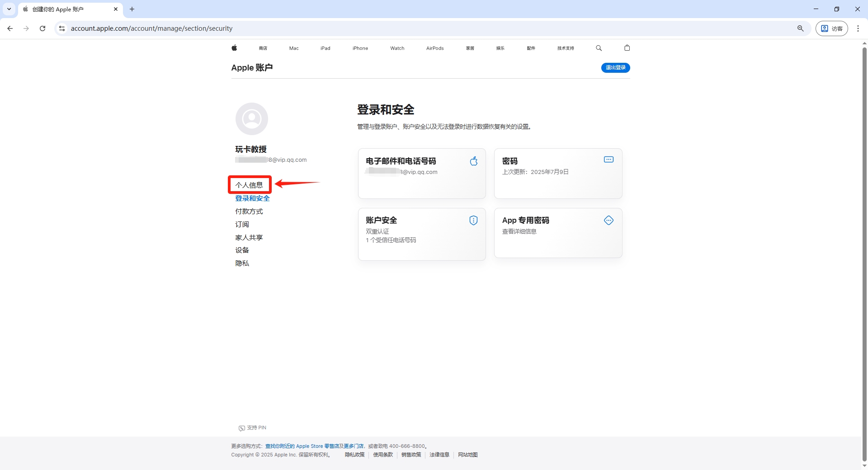
Task: Click 上次更新：2025年7月9日 text
Action: [535, 172]
